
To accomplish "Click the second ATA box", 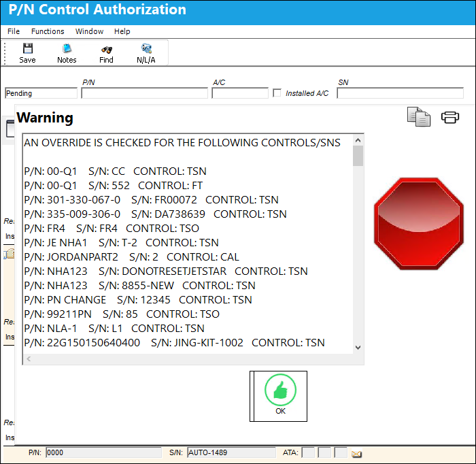I will click(x=324, y=452).
